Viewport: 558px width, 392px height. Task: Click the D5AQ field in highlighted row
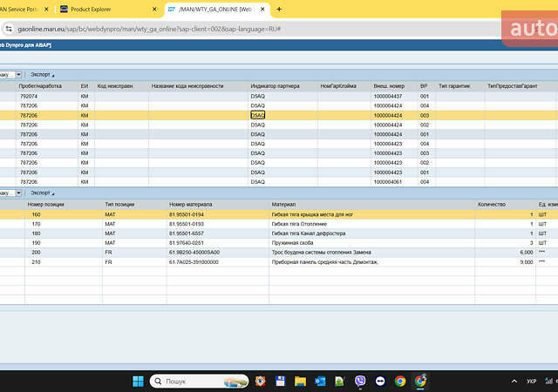[x=258, y=114]
